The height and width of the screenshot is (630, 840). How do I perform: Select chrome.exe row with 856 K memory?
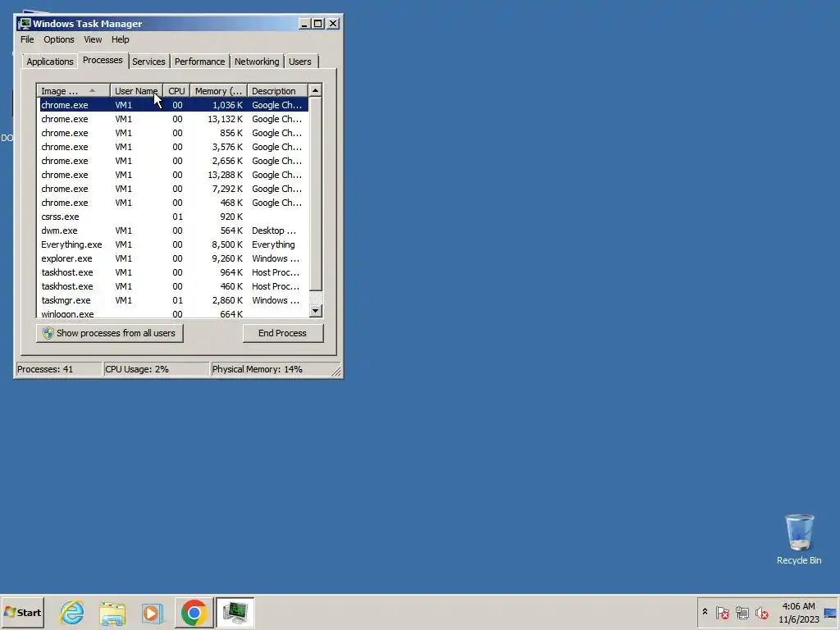173,133
